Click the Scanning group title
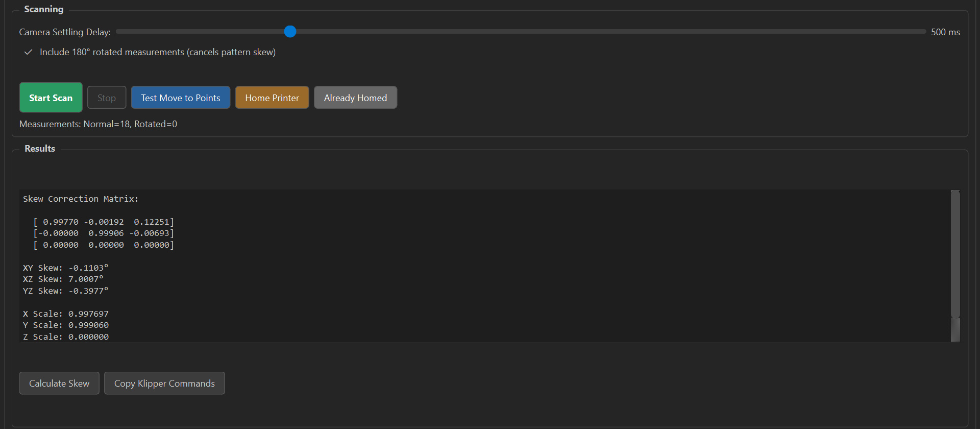Image resolution: width=980 pixels, height=429 pixels. pyautogui.click(x=44, y=9)
